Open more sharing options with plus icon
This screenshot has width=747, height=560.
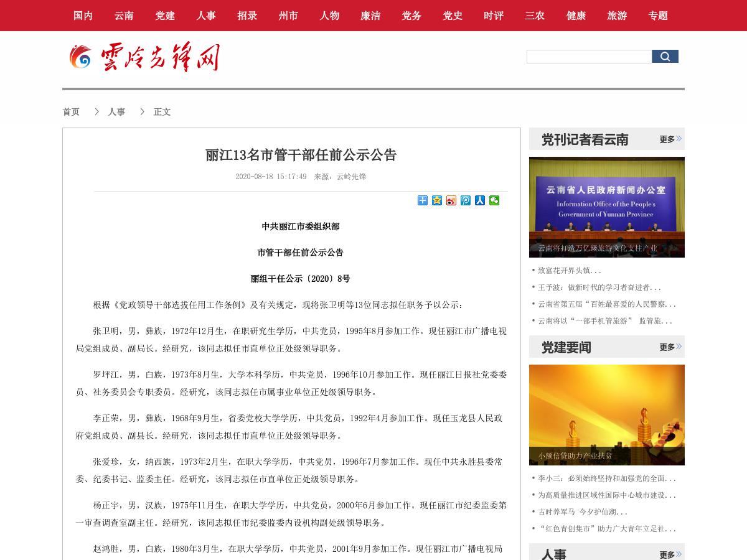click(x=422, y=200)
